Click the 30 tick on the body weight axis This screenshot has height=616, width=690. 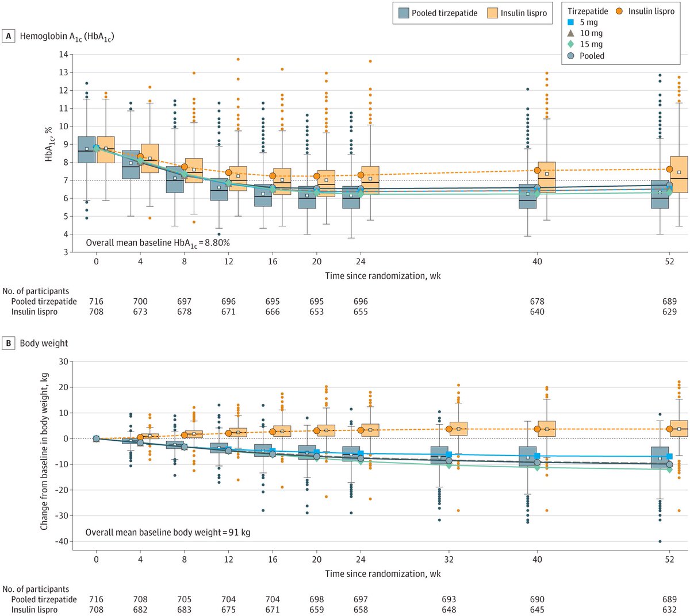[x=63, y=361]
